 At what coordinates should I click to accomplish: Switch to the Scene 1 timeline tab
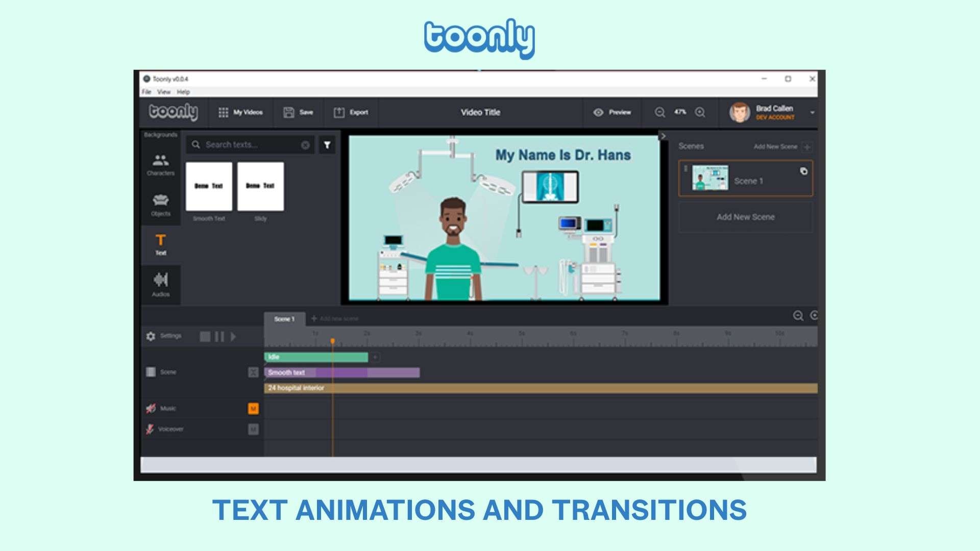tap(284, 319)
